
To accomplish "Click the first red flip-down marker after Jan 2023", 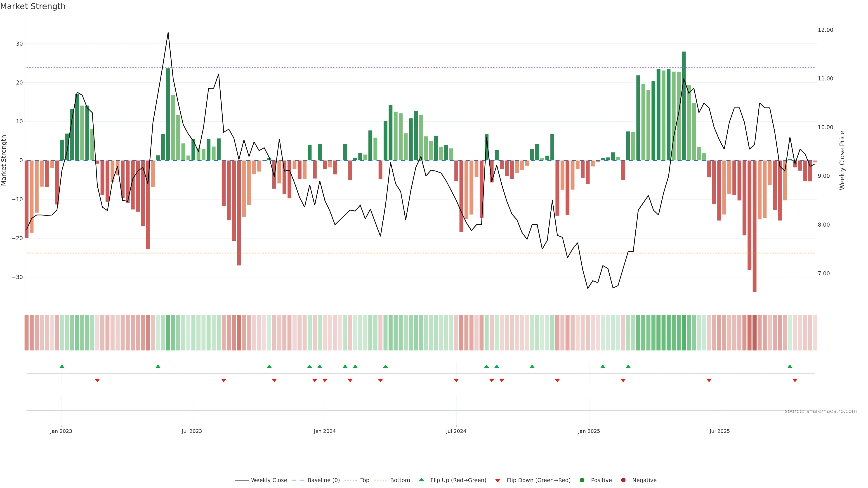I will pyautogui.click(x=97, y=380).
